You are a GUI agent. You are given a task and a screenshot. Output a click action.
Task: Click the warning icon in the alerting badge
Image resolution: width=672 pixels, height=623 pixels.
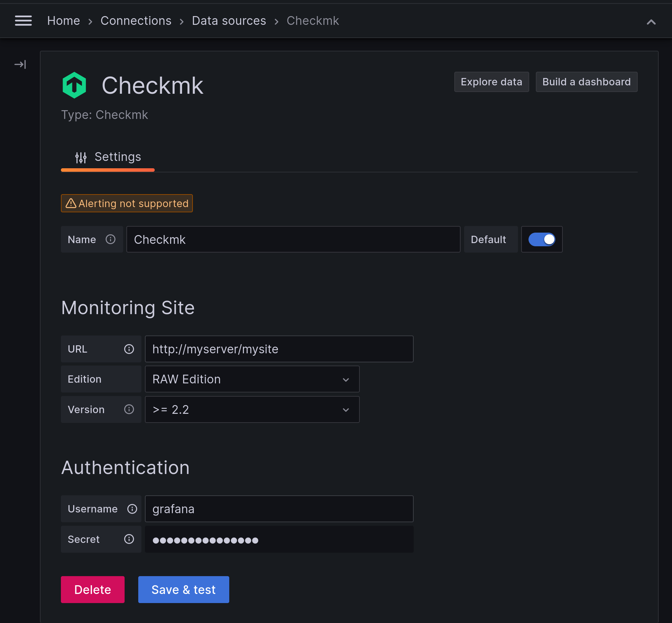(71, 203)
